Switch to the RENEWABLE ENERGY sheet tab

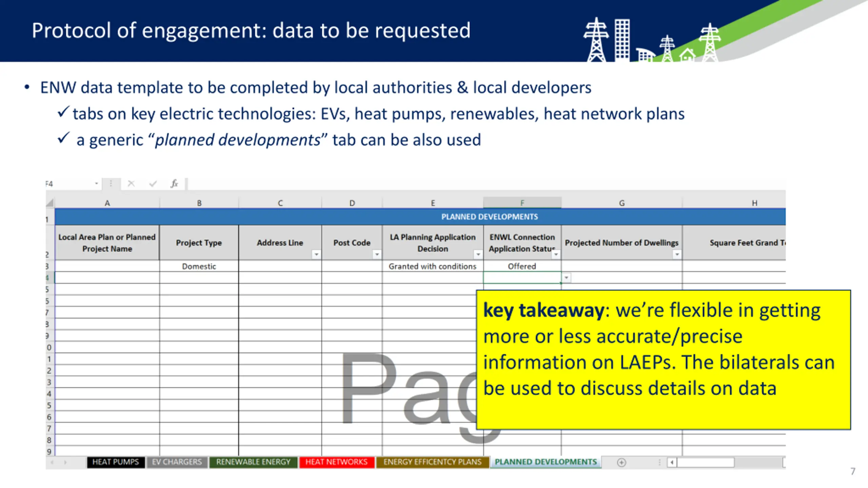point(253,462)
